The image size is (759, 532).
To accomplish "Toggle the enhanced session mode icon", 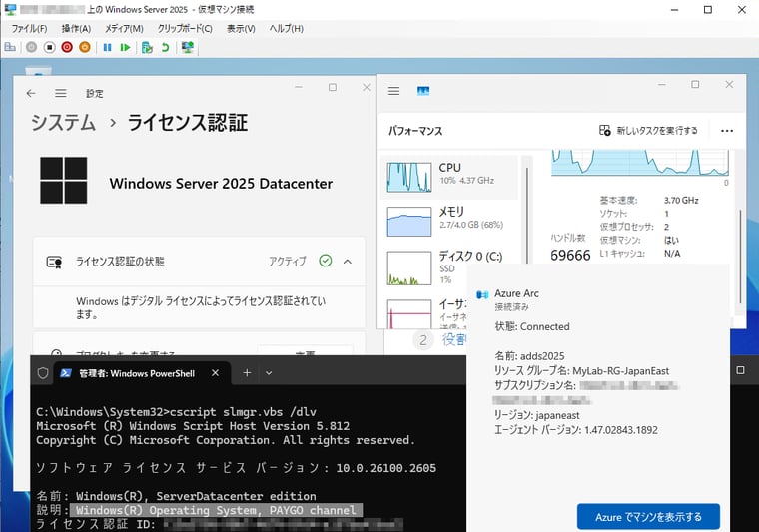I will point(188,47).
